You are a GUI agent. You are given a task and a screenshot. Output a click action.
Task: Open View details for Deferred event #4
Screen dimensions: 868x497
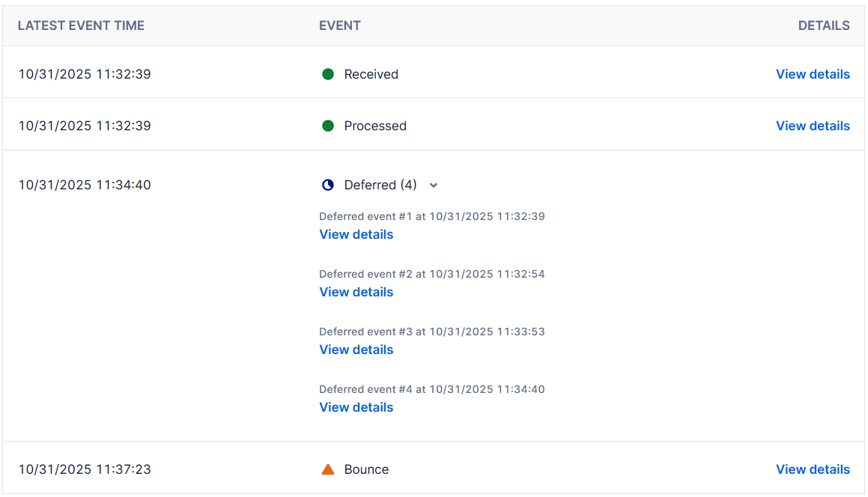(356, 407)
